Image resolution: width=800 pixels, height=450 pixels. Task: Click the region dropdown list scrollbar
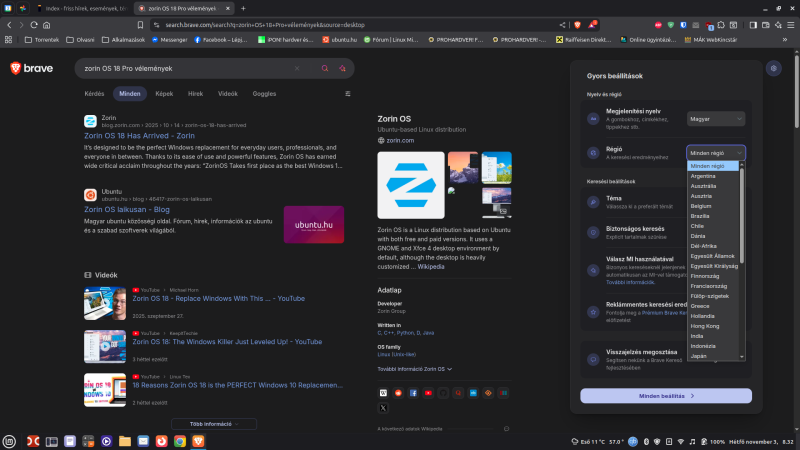pos(742,214)
